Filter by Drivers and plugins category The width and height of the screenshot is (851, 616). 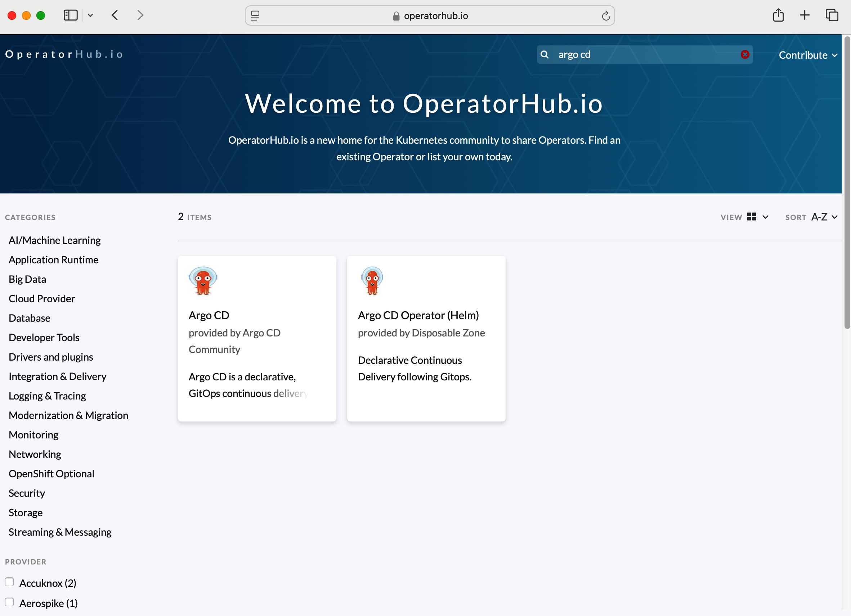pos(51,357)
